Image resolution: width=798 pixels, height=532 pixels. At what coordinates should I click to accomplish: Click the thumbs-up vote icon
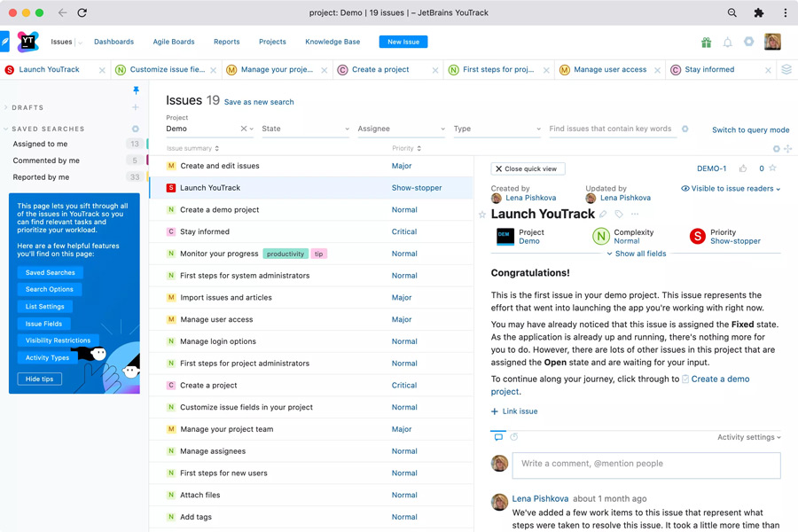pos(743,168)
